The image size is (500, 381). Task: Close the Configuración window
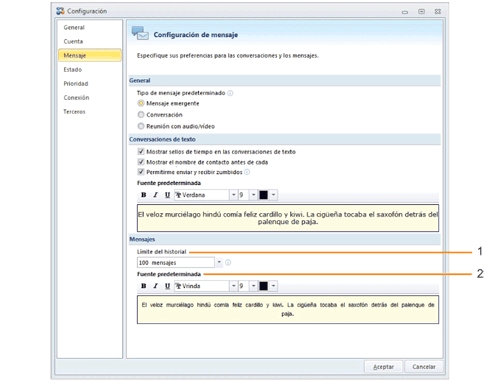point(438,12)
